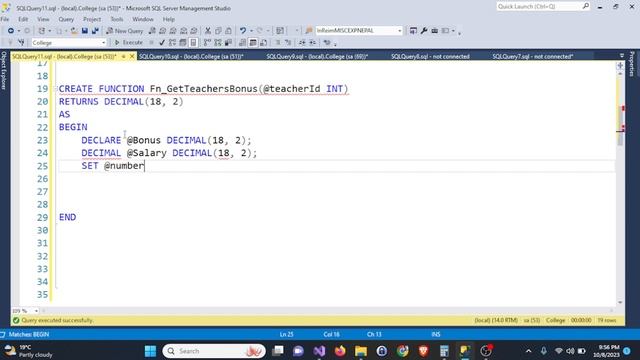Open the document tabs list dropdown
This screenshot has width=640, height=360.
pos(622,56)
